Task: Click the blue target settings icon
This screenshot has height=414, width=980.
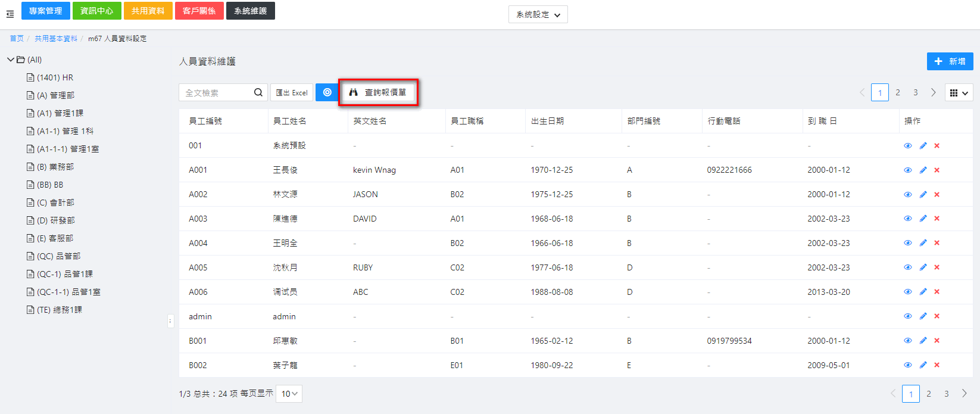Action: (327, 92)
